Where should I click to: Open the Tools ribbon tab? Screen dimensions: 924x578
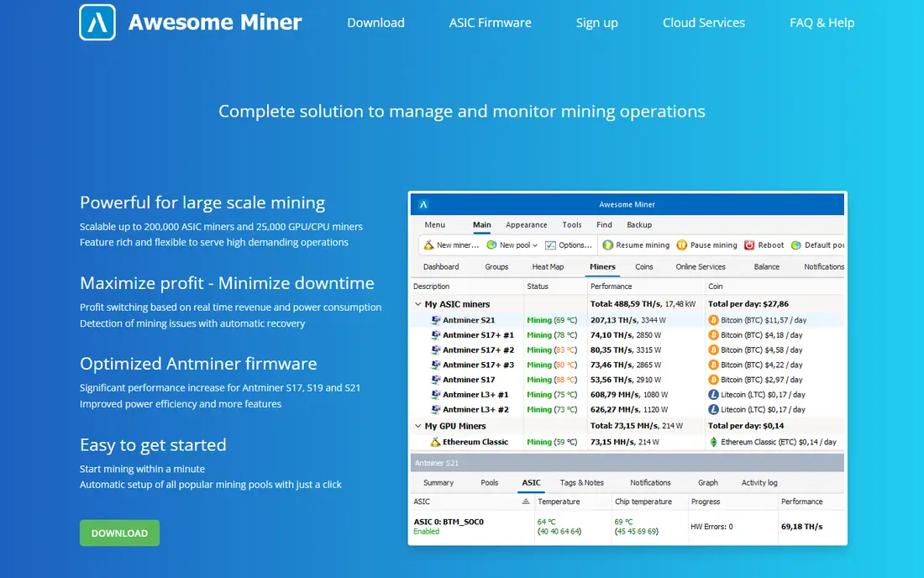[571, 224]
